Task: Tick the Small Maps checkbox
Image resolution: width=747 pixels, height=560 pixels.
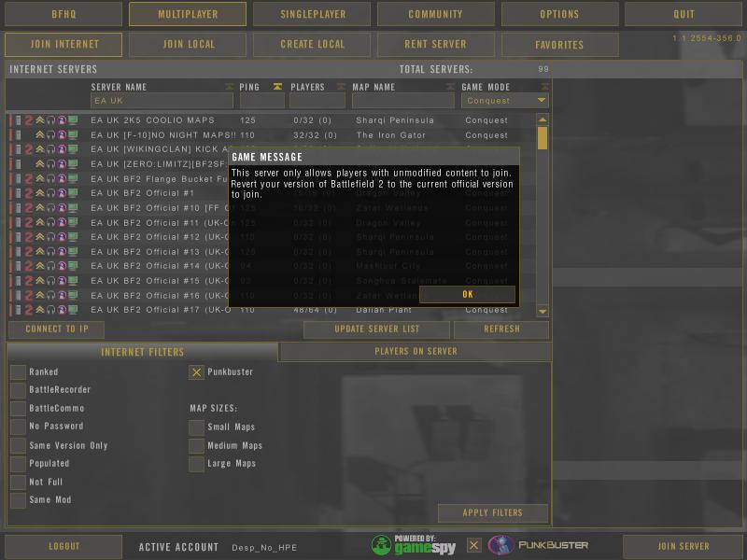Action: (196, 427)
